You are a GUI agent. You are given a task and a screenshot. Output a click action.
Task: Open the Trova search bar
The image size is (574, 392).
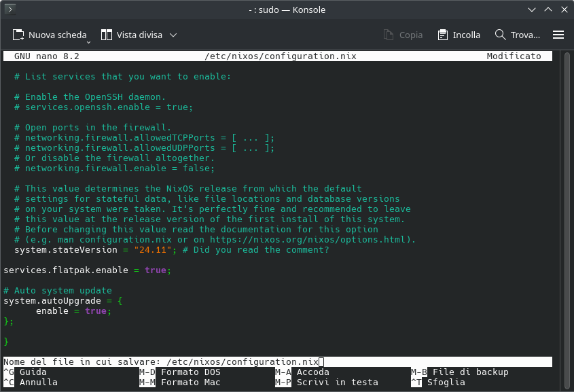click(518, 35)
